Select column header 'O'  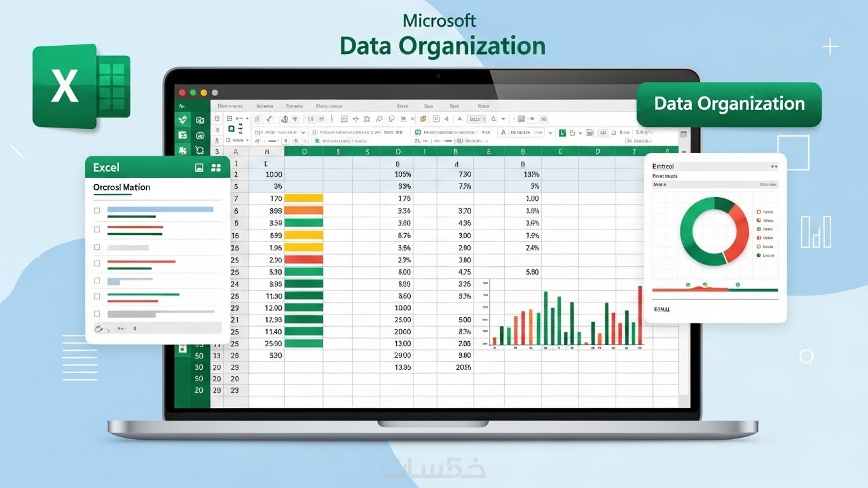pyautogui.click(x=303, y=152)
